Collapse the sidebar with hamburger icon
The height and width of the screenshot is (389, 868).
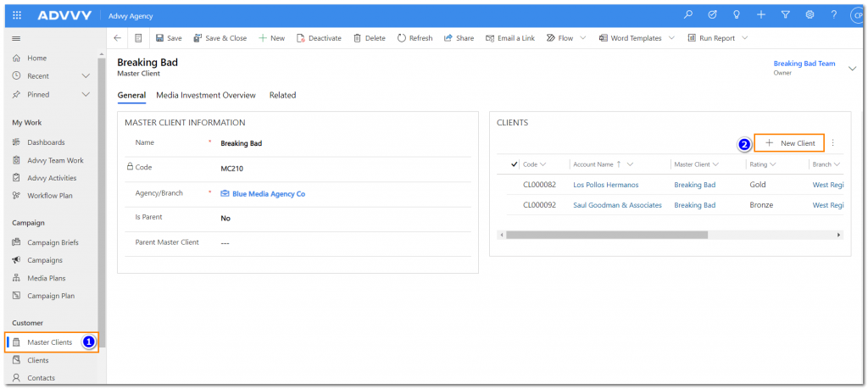pos(16,39)
